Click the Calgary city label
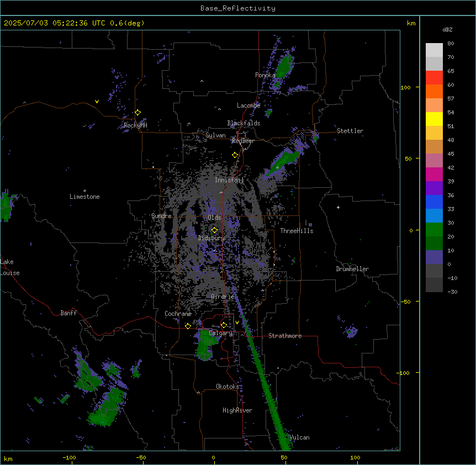 tap(220, 333)
